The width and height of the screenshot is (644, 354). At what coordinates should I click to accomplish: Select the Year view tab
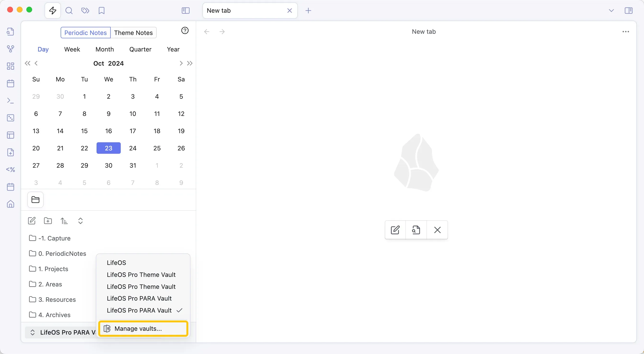[173, 49]
